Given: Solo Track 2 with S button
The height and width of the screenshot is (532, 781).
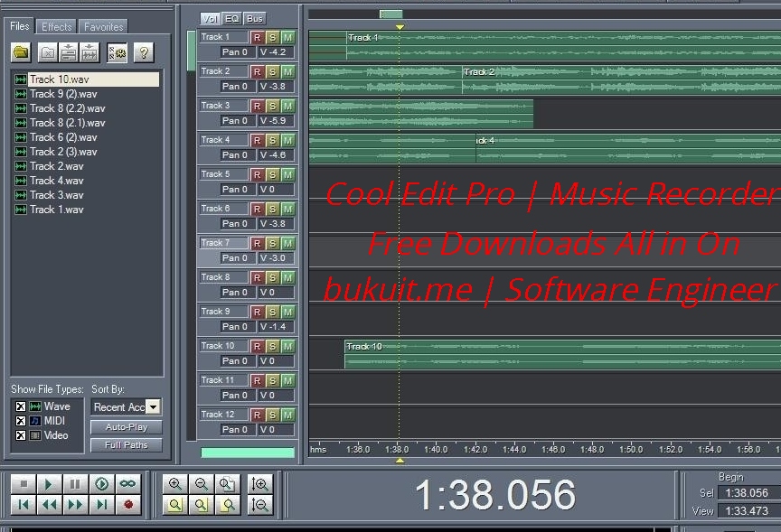Looking at the screenshot, I should coord(272,71).
